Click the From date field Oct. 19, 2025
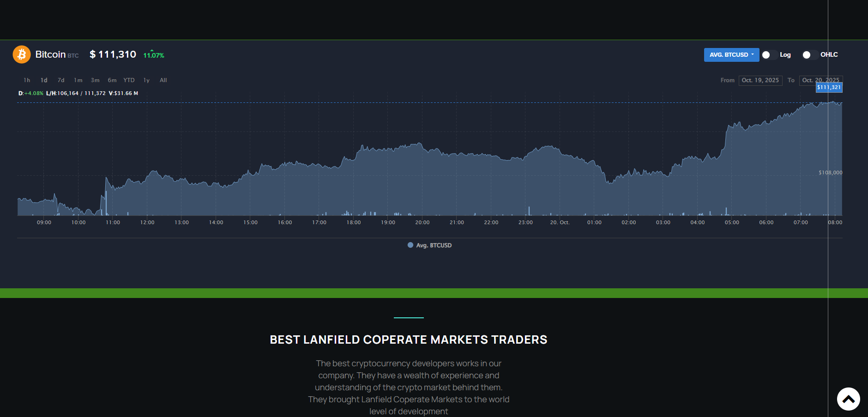Screen dimensions: 868x417 point(760,80)
